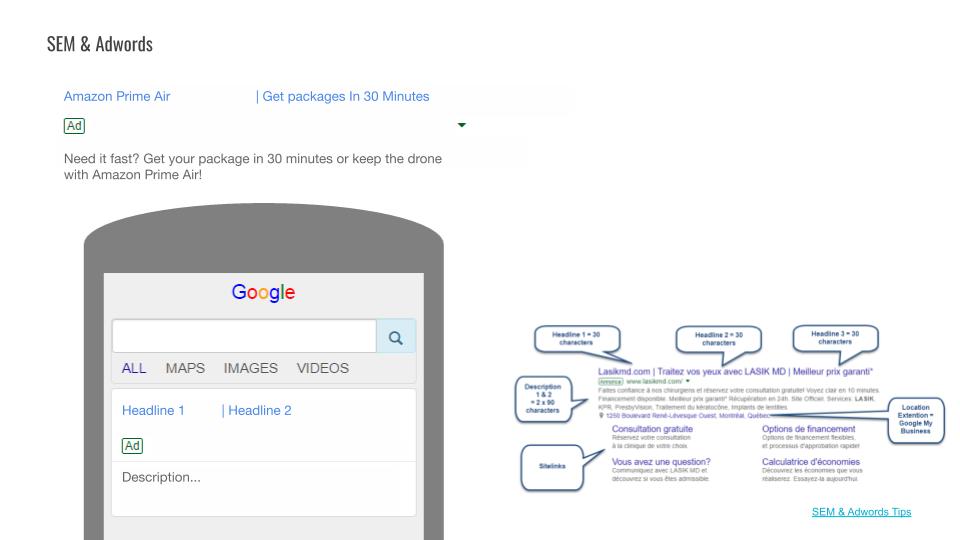Click the Lasikmd.com example ad headline
960x540 pixels.
735,371
